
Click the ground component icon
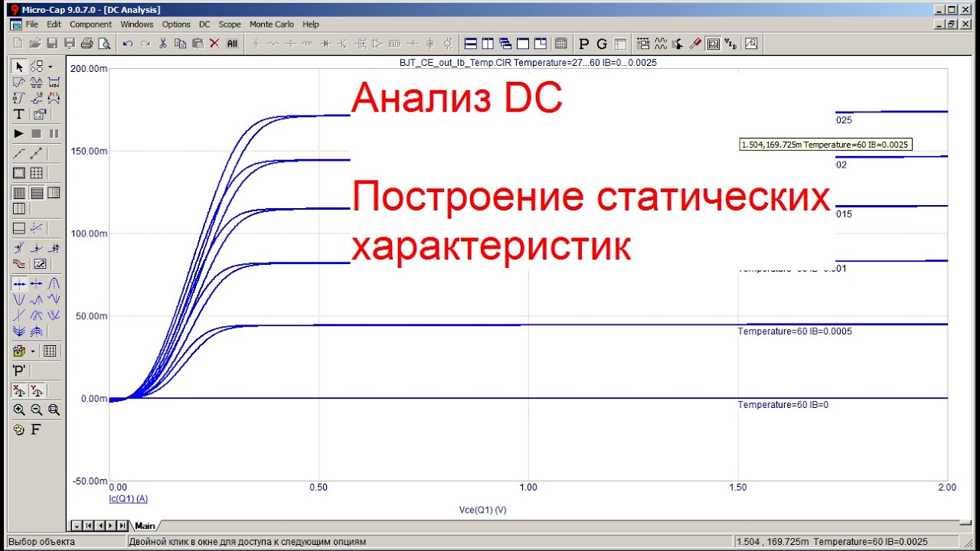[256, 44]
